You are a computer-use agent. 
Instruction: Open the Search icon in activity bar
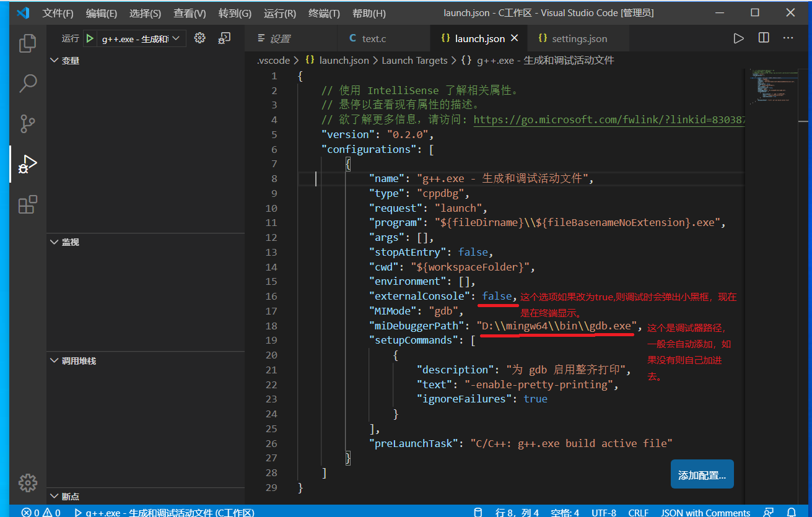click(x=27, y=83)
